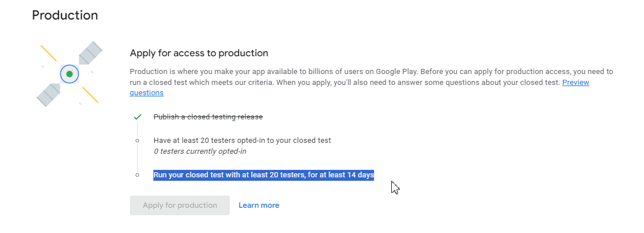Click the step bullet beside the 14 days requirement
Viewport: 644px width, 233px height.
tap(137, 175)
